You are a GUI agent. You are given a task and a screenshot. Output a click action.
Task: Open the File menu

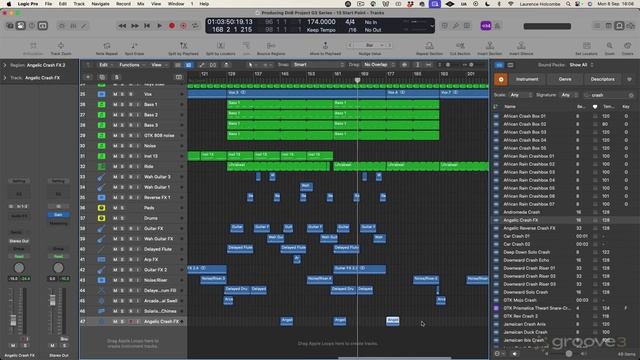pos(48,4)
